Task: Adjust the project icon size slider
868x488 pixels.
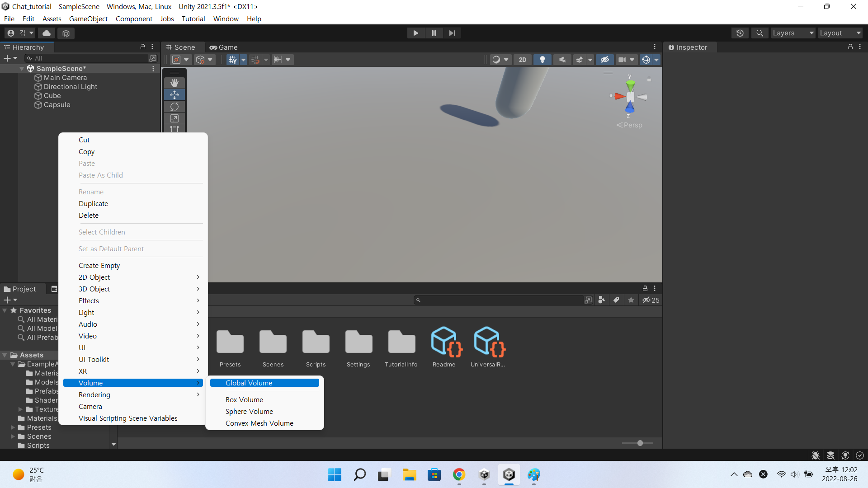Action: click(x=640, y=443)
